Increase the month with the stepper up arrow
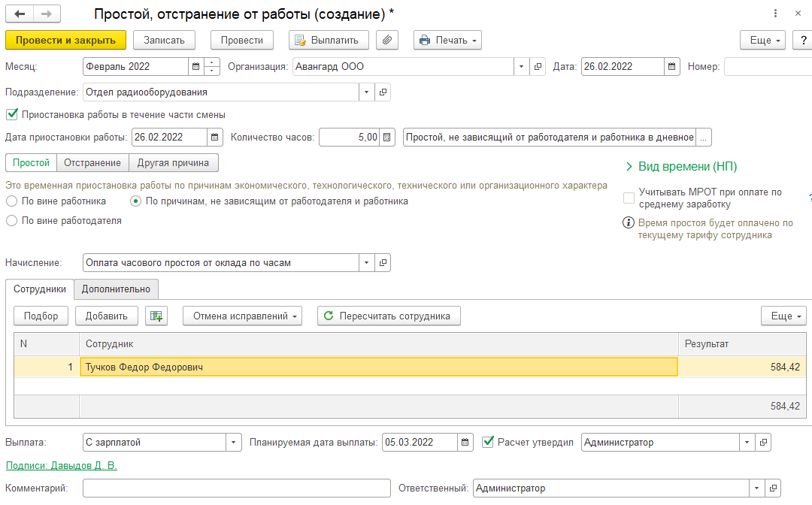Screen dimensions: 812x505 [212, 62]
